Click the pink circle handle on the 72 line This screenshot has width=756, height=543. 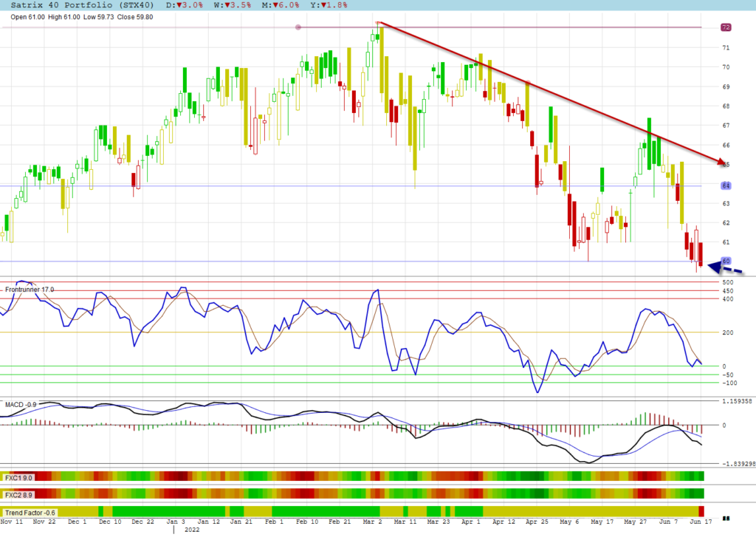point(298,27)
